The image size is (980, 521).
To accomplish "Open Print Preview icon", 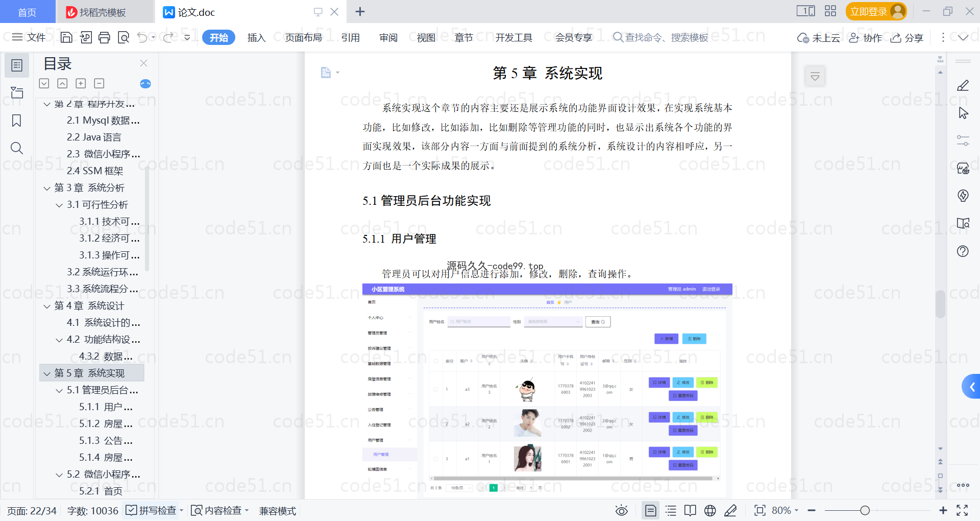I will [124, 37].
